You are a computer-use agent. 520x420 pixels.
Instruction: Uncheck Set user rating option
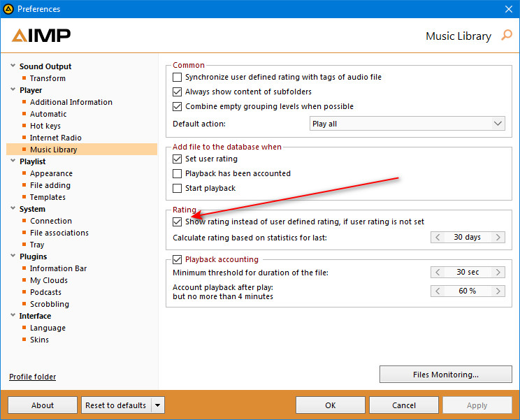(x=177, y=159)
